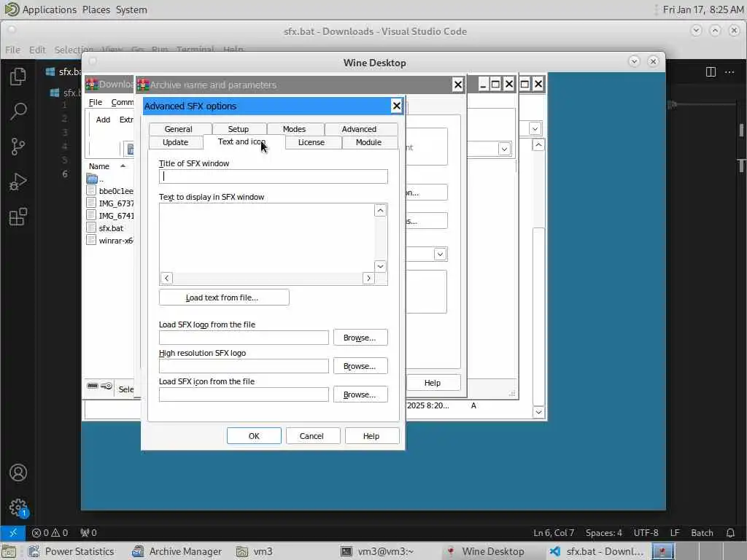Click the Applications menu logo icon
747x560 pixels.
(x=12, y=9)
